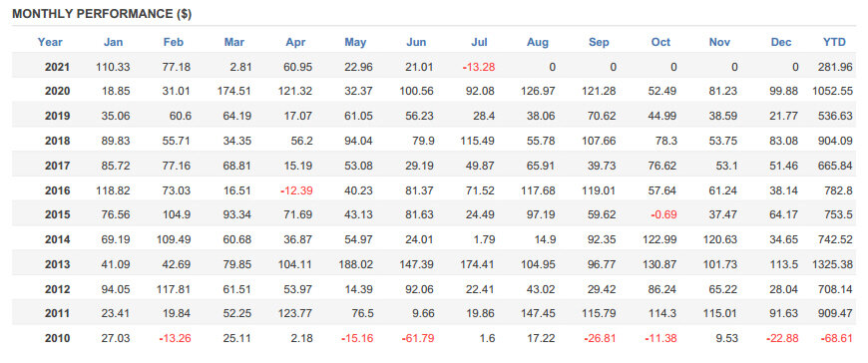Click the Dec column header
This screenshot has height=363, width=868.
pyautogui.click(x=781, y=42)
